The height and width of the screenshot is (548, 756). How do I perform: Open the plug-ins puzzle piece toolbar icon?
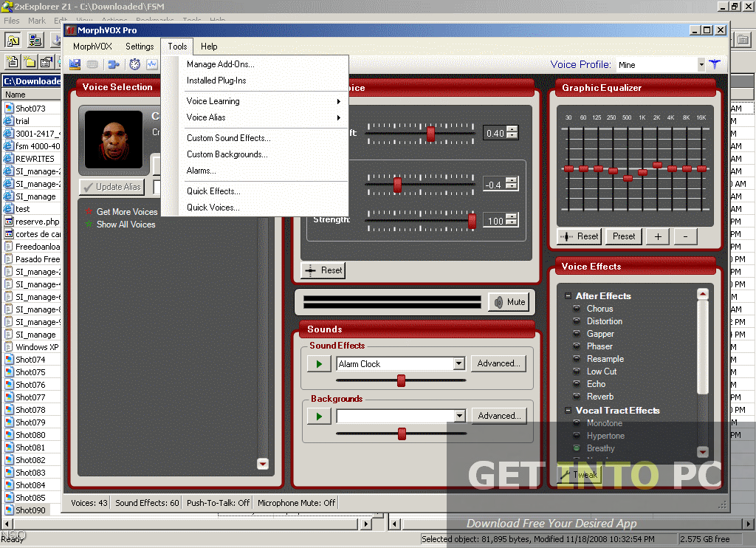pyautogui.click(x=114, y=64)
